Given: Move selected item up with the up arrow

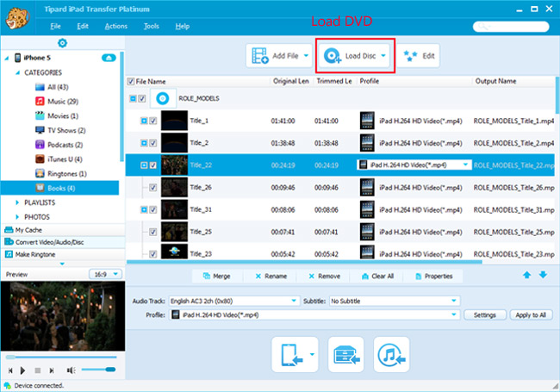Looking at the screenshot, I should [x=526, y=275].
